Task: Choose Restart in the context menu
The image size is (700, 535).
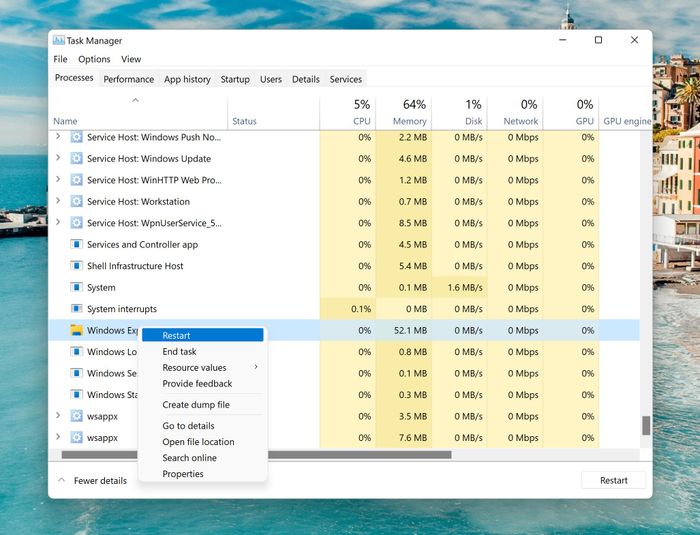Action: 203,335
